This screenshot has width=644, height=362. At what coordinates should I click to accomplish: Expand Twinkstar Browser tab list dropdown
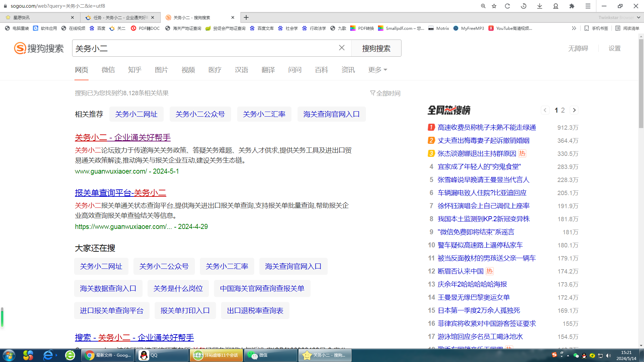[639, 17]
